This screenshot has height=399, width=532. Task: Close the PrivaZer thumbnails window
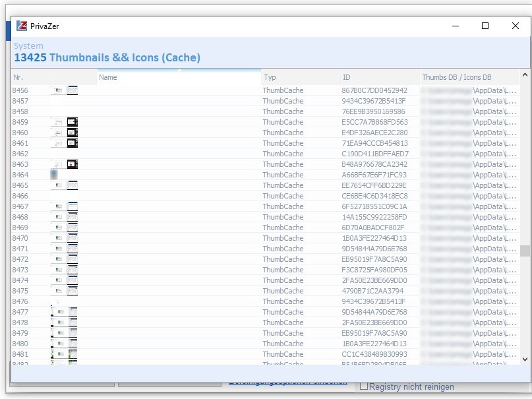click(516, 26)
